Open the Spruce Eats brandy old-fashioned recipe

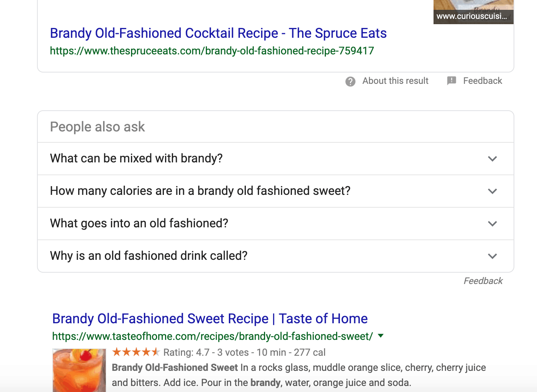[x=218, y=33]
